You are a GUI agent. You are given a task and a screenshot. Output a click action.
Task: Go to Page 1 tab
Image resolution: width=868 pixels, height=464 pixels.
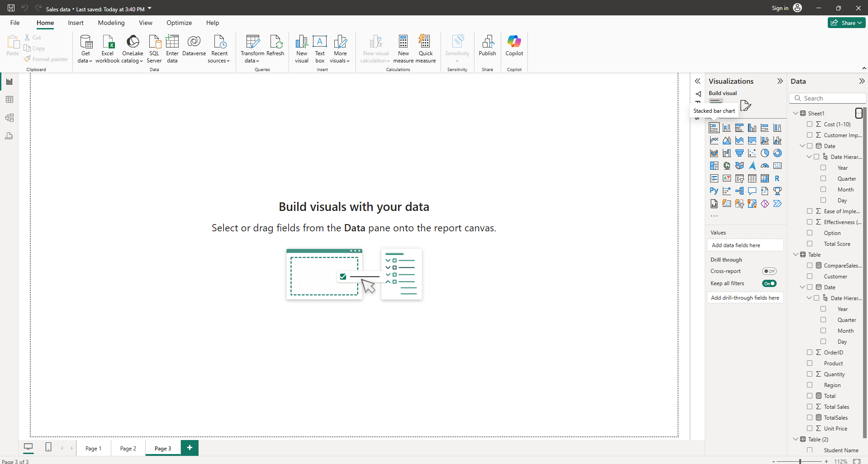(93, 448)
